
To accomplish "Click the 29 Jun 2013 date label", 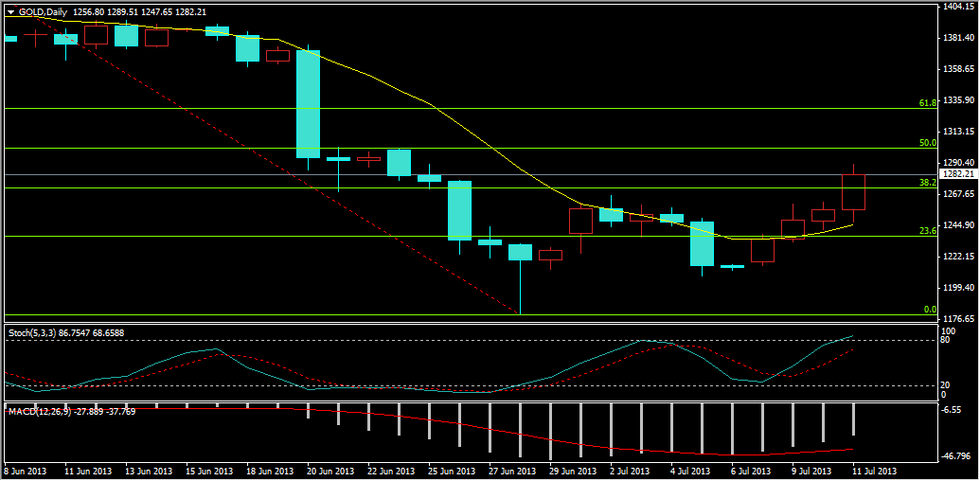I will (x=574, y=471).
